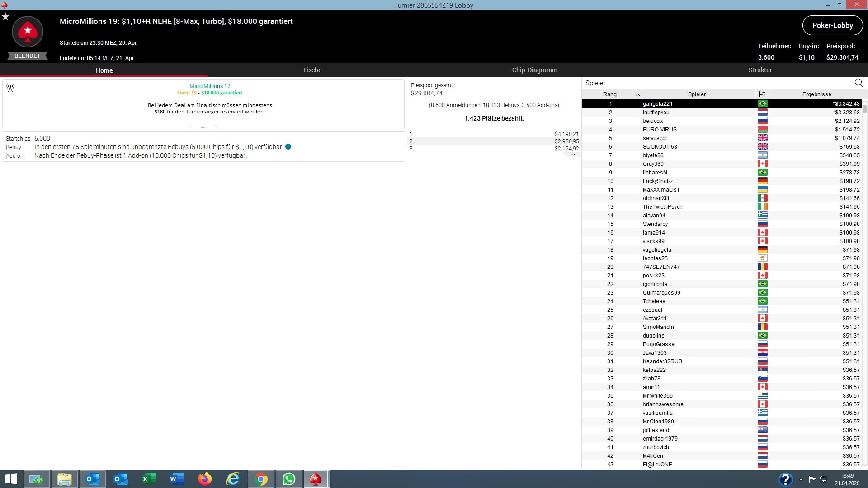Image resolution: width=868 pixels, height=488 pixels.
Task: Open PokerStars from the Windows taskbar
Action: tap(316, 479)
